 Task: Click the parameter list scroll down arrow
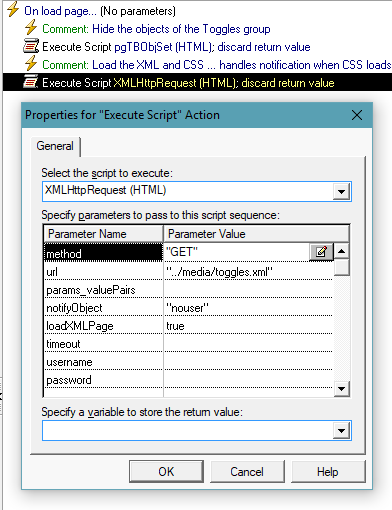pos(341,388)
